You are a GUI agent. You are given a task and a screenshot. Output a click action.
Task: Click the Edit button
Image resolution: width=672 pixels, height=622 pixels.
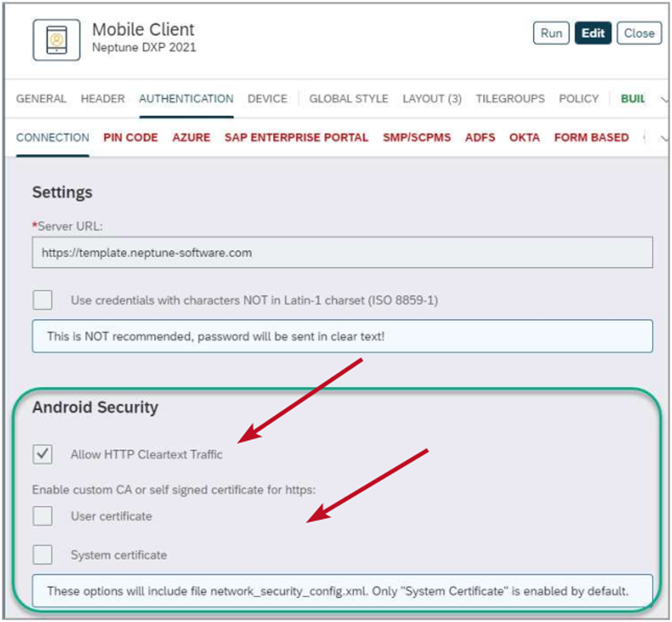click(x=593, y=33)
